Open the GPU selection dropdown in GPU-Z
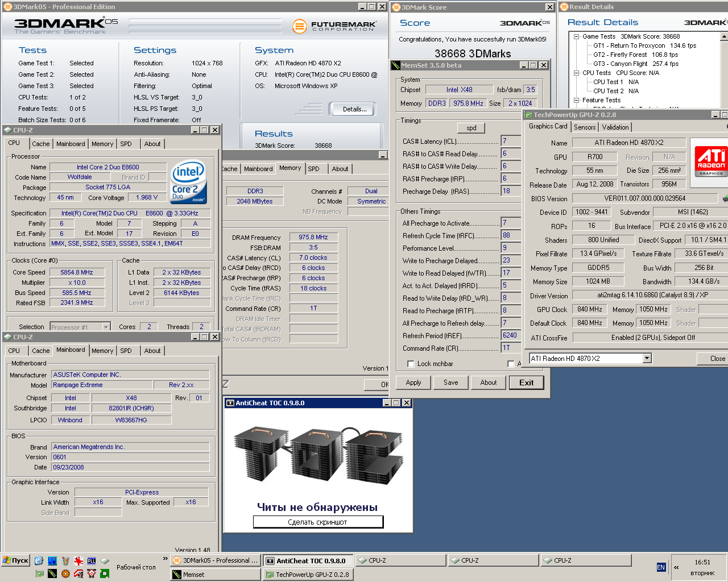The image size is (728, 582). 647,359
